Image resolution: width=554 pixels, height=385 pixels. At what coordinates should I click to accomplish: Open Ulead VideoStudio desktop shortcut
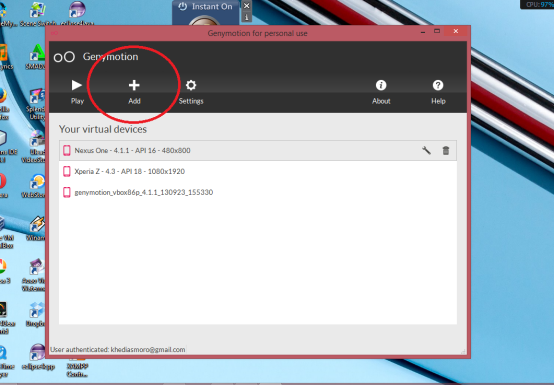coord(35,147)
